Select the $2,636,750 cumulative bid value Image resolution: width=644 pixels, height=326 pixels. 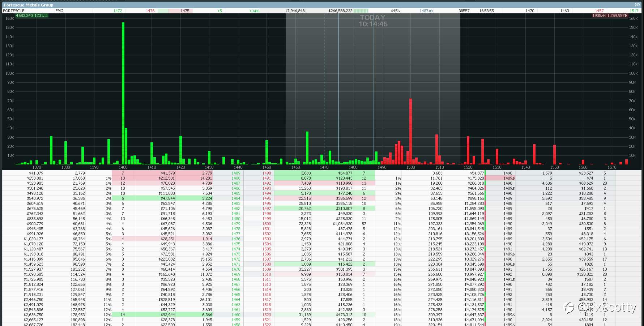[x=33, y=315]
